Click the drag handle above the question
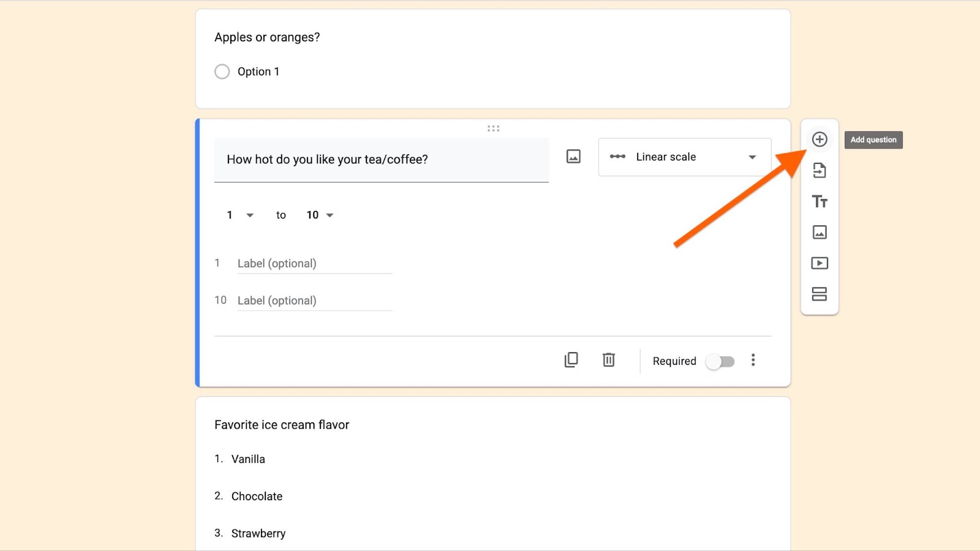Viewport: 980px width, 551px height. coord(493,129)
